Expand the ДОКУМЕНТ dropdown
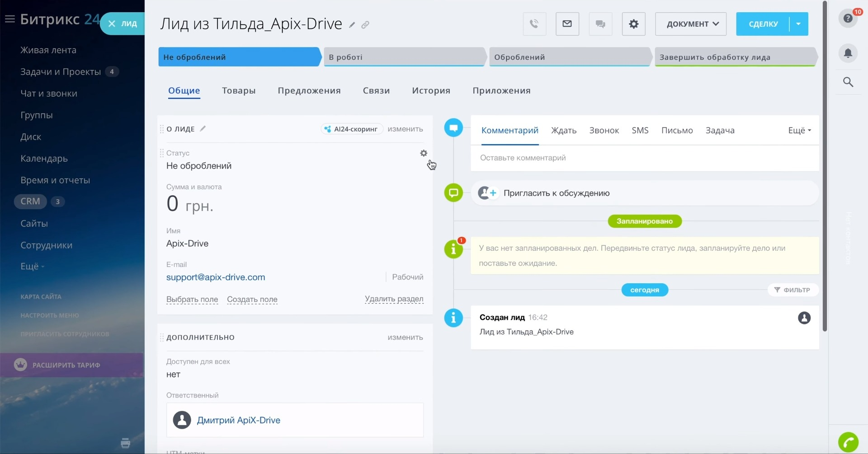The image size is (868, 454). 691,24
